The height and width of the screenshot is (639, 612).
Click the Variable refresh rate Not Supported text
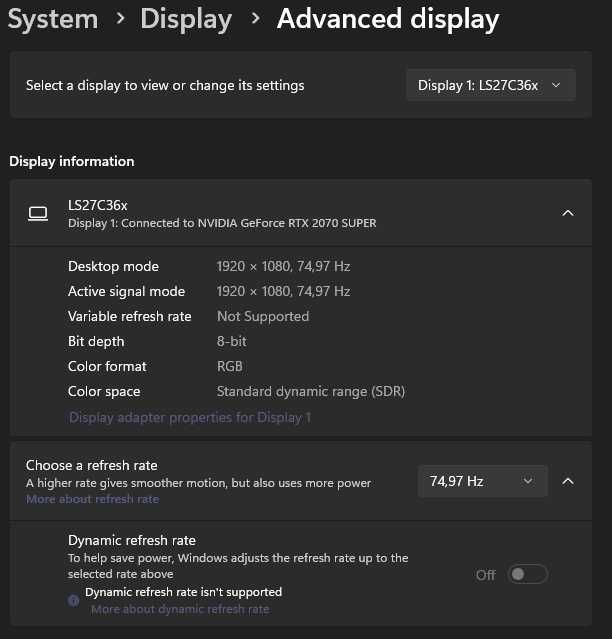(x=263, y=316)
